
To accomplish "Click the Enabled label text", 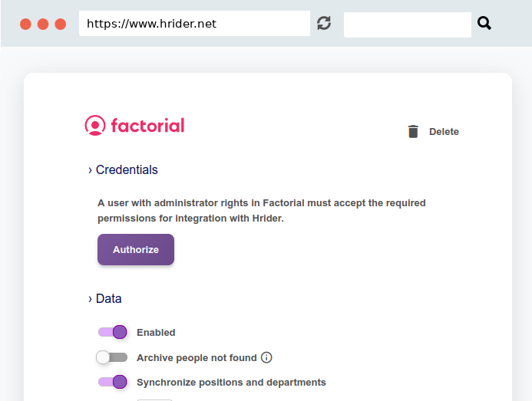I will coord(156,333).
